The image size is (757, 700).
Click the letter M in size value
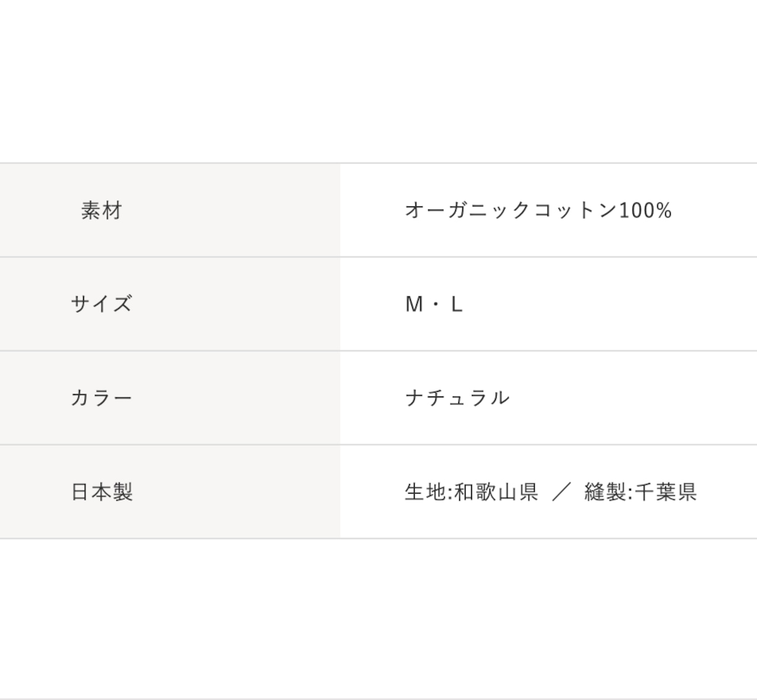[414, 304]
